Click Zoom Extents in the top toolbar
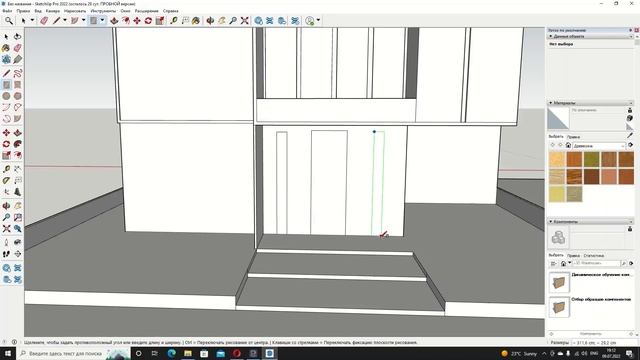 [x=244, y=20]
